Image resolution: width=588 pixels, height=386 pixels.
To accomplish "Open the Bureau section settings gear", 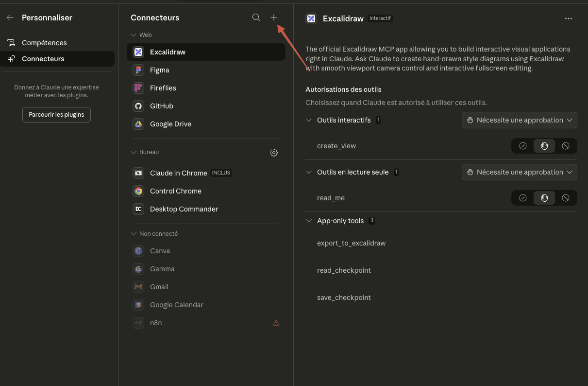I will [x=274, y=153].
